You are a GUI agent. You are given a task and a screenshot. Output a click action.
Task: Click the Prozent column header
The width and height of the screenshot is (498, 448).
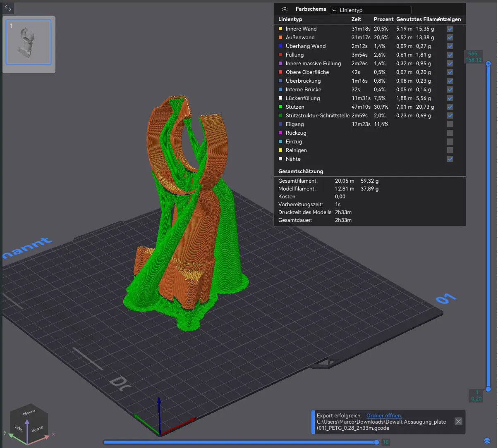[x=383, y=19]
